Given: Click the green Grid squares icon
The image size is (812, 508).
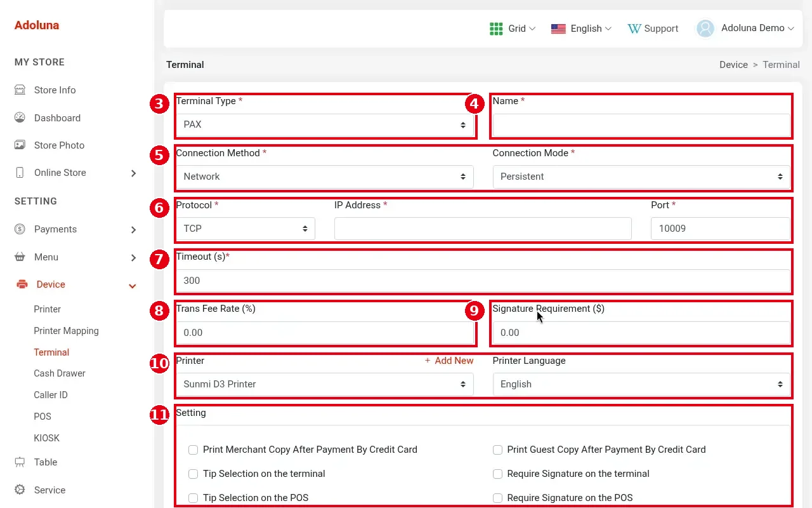Looking at the screenshot, I should click(496, 29).
